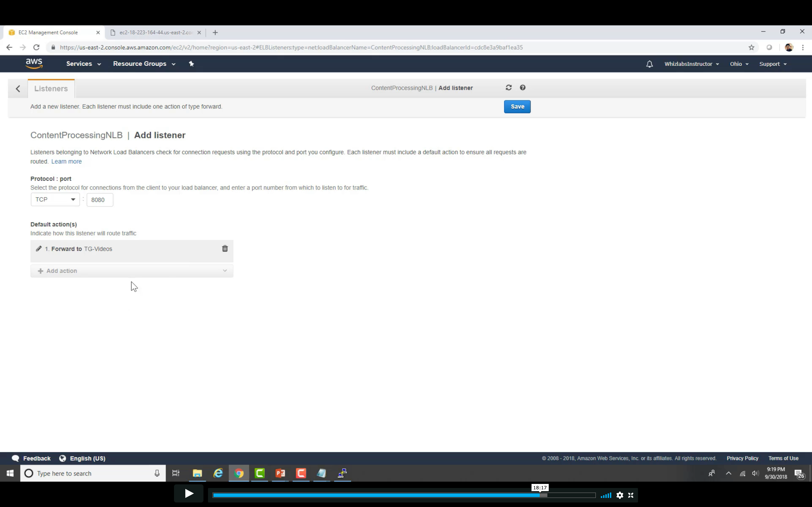Image resolution: width=812 pixels, height=507 pixels.
Task: Edit the Forward to TG-Videos action
Action: [x=39, y=249]
